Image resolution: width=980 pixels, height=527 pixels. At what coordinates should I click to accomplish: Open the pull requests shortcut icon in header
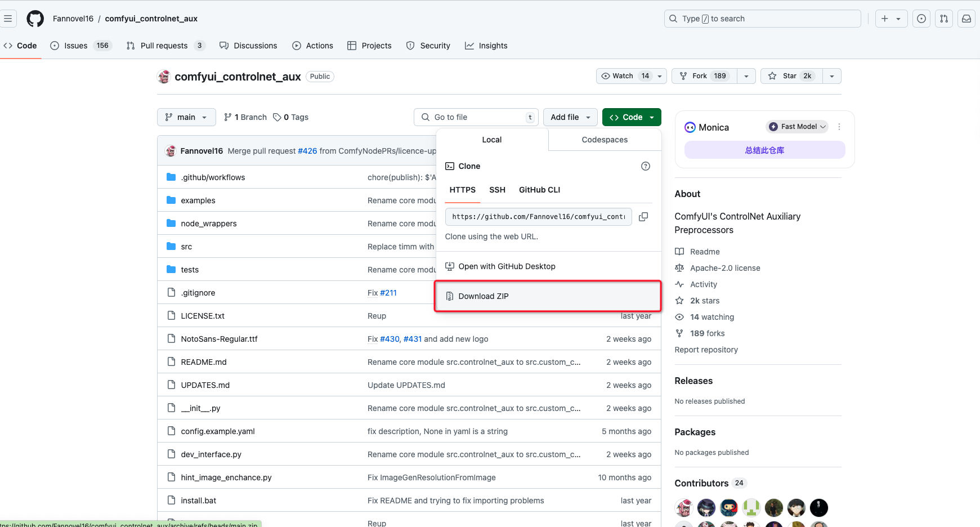[944, 19]
